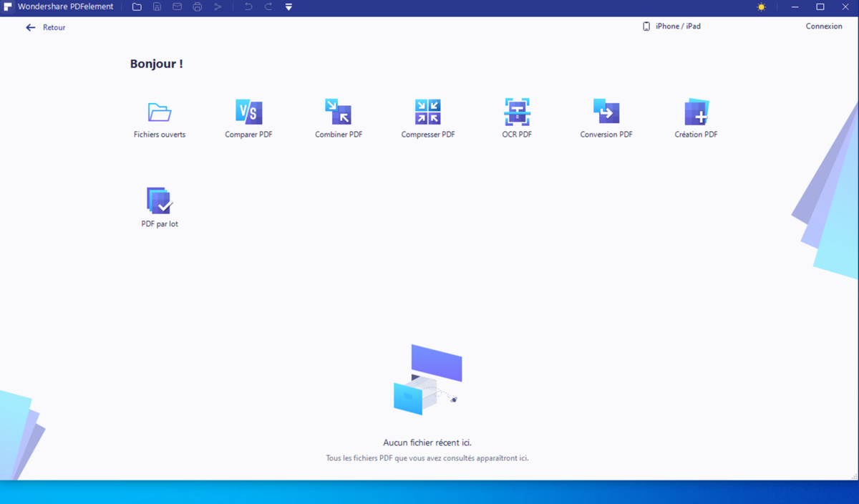Screen dimensions: 859x504
Task: Click the email envelope icon in title bar
Action: click(x=177, y=7)
